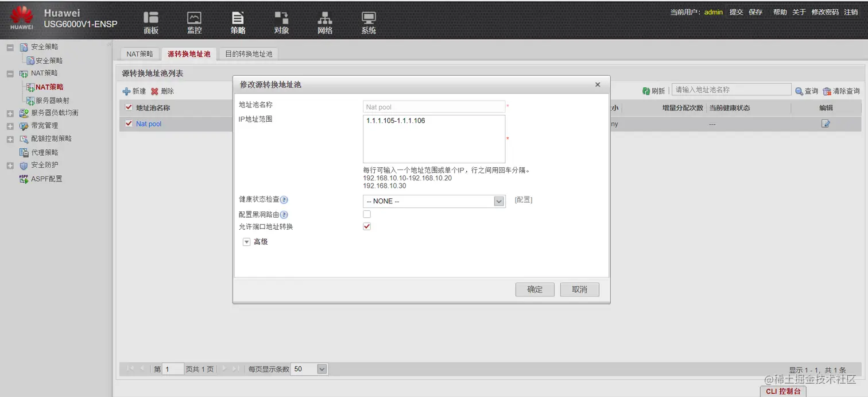
Task: Uncheck the 允许端口地址转换 checkbox
Action: coord(366,226)
